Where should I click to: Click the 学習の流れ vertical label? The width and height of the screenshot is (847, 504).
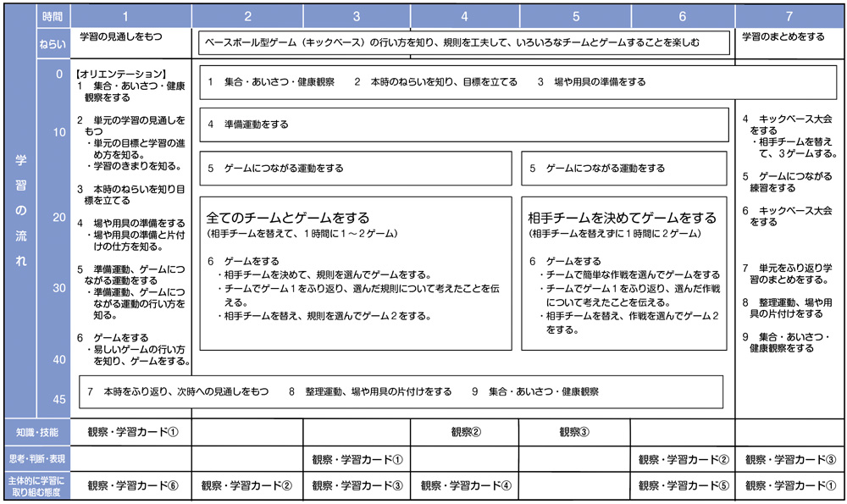tap(19, 212)
